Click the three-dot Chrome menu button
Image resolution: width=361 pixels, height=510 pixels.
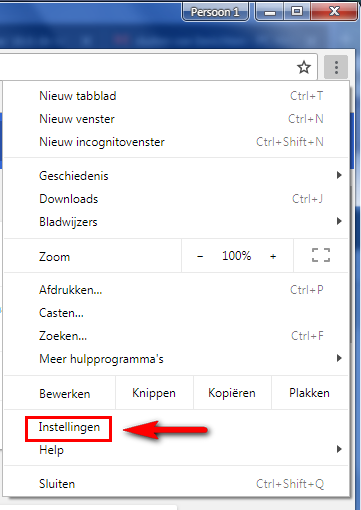pyautogui.click(x=336, y=67)
